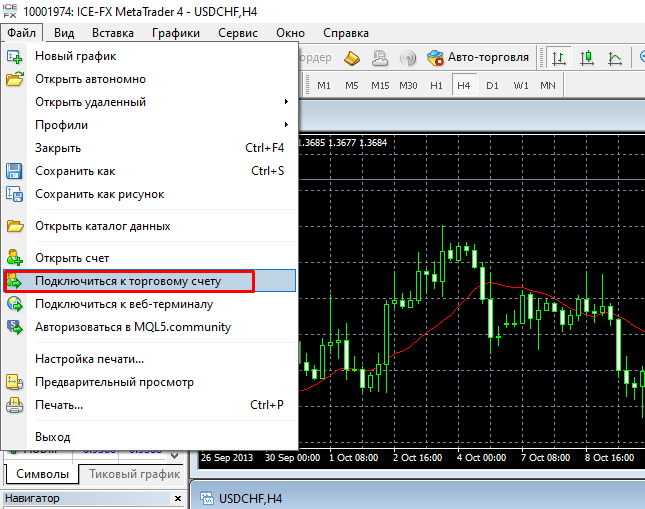The height and width of the screenshot is (509, 645).
Task: Select the M15 timeframe
Action: [380, 86]
